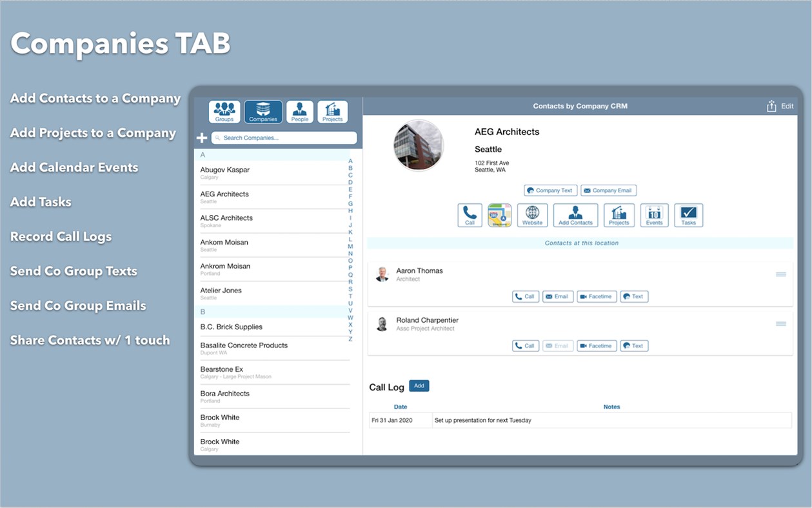
Task: Facetime Roland Charpentier
Action: [x=597, y=345]
